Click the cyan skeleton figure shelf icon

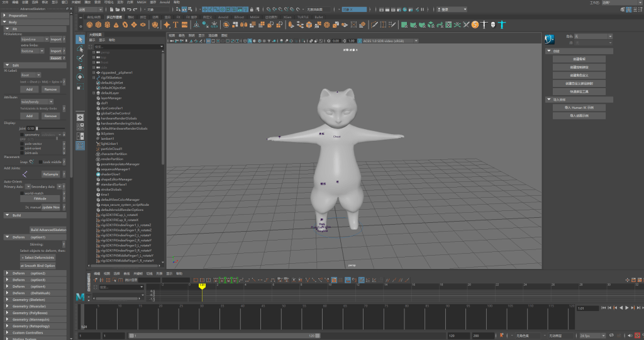click(x=502, y=25)
